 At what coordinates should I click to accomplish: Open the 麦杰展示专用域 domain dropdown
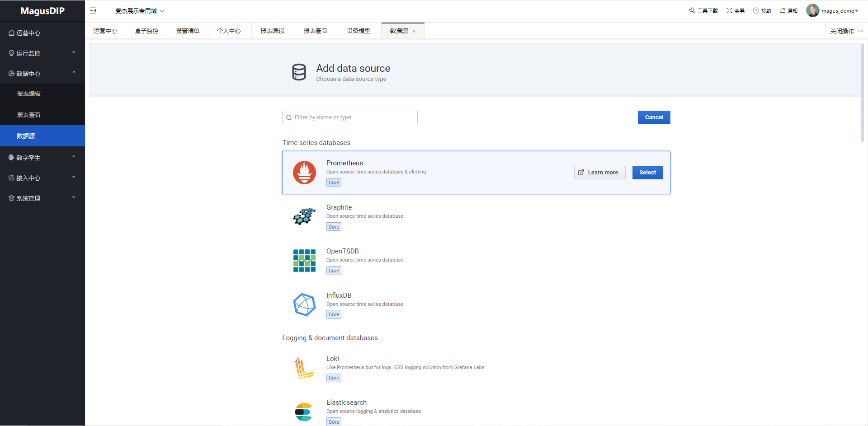tap(140, 11)
